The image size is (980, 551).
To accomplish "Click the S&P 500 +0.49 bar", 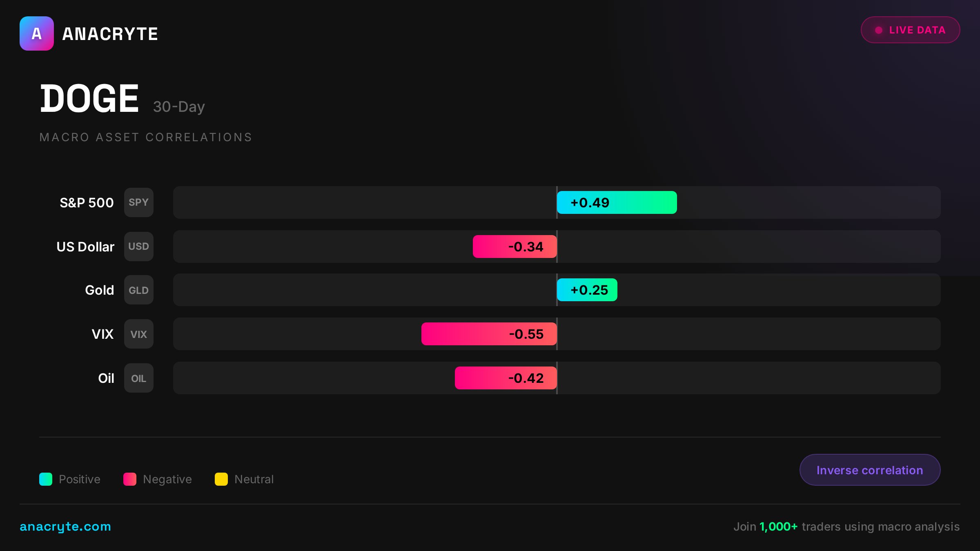I will click(617, 202).
